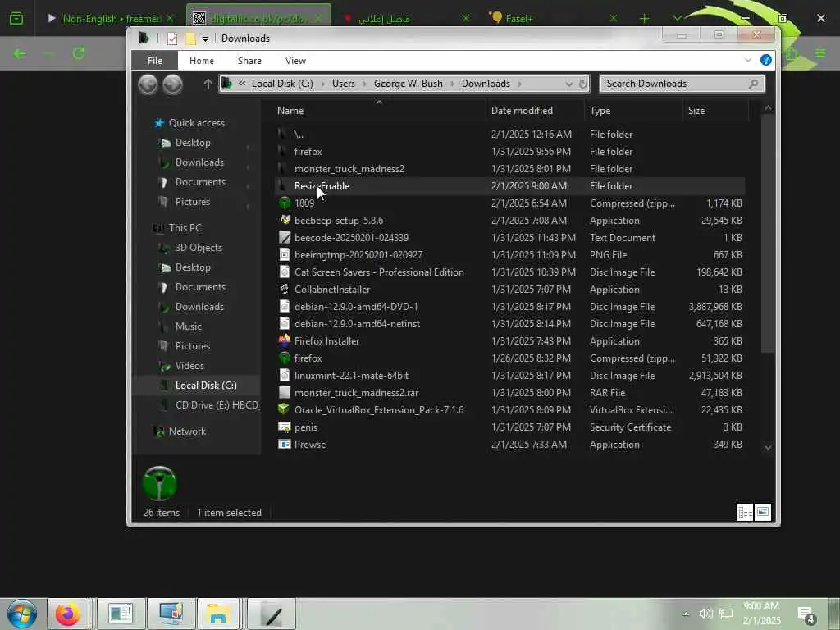The height and width of the screenshot is (630, 840).
Task: Select the ResizeEnable folder row
Action: click(x=509, y=186)
